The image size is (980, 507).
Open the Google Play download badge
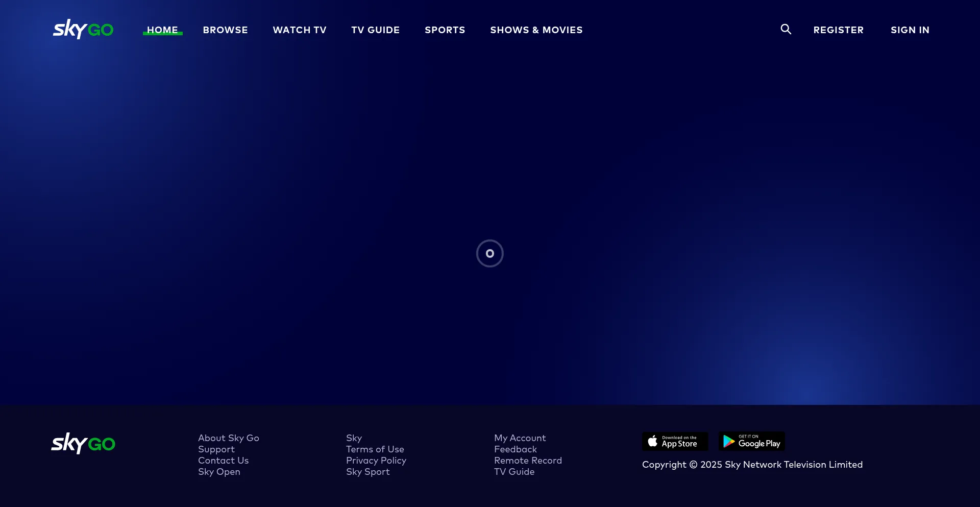click(751, 442)
